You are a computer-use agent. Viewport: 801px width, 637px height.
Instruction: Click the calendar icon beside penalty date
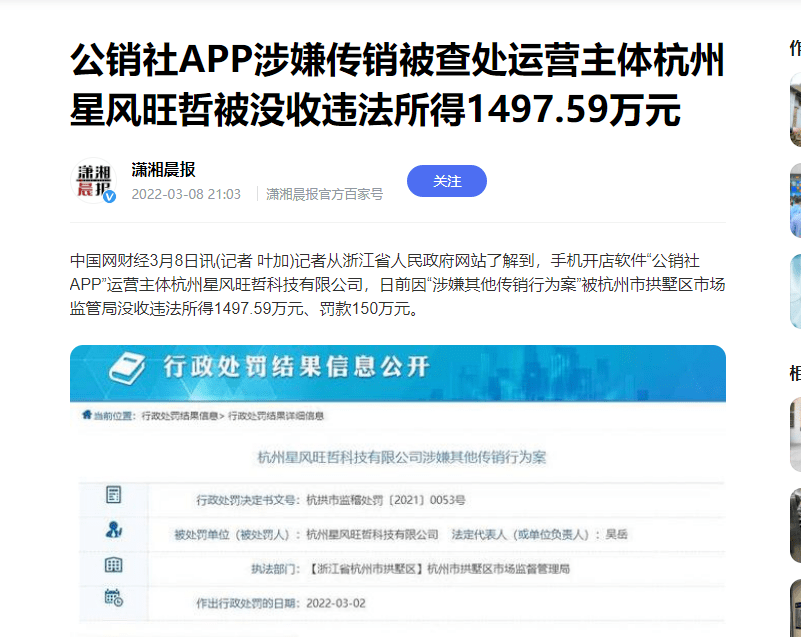[113, 597]
